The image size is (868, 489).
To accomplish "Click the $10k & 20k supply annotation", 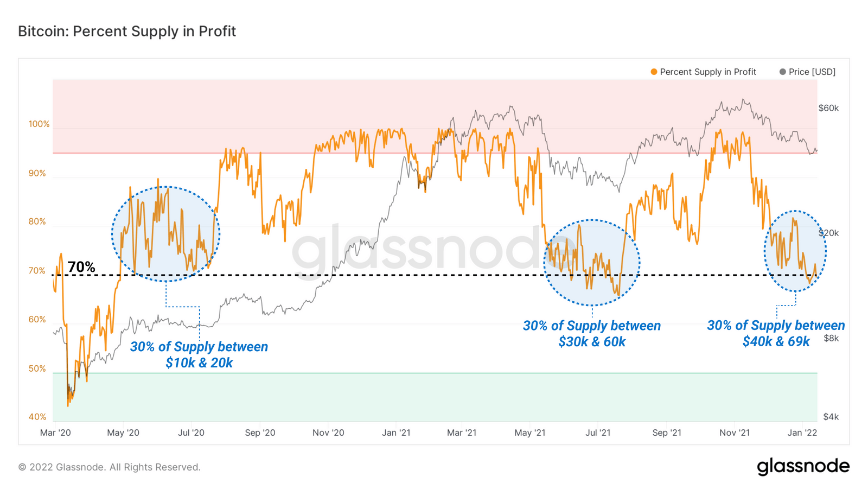I will (x=199, y=354).
